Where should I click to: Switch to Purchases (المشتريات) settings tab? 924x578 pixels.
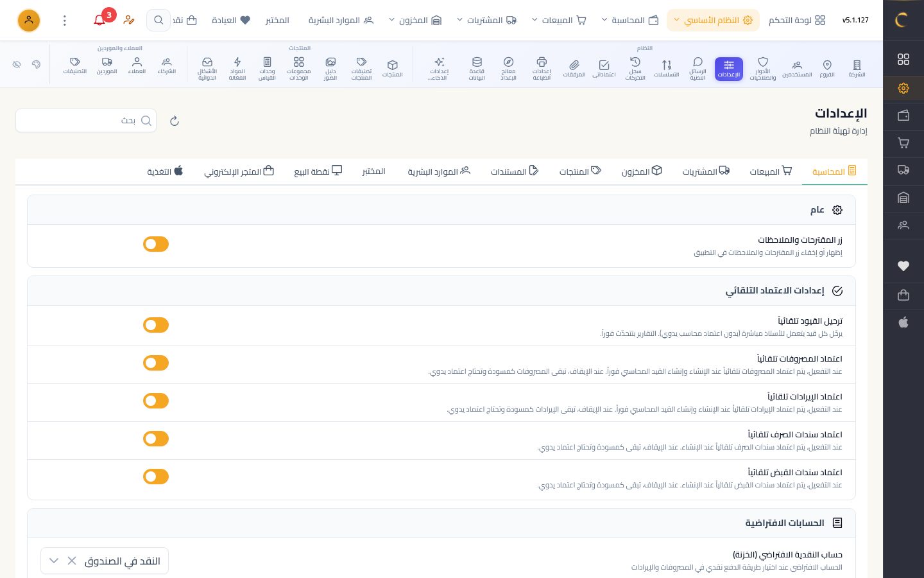click(x=706, y=171)
